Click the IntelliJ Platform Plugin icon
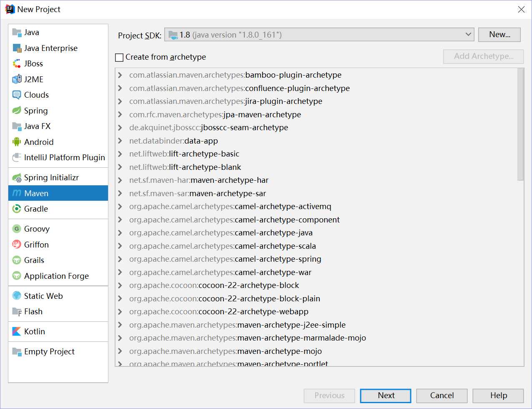 click(17, 158)
